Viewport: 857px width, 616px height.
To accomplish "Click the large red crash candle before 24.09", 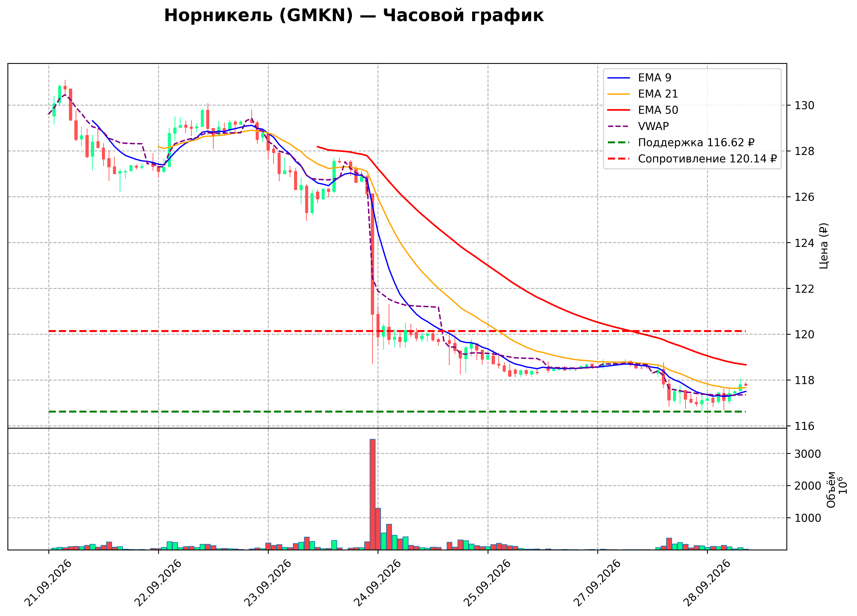I will (x=372, y=254).
